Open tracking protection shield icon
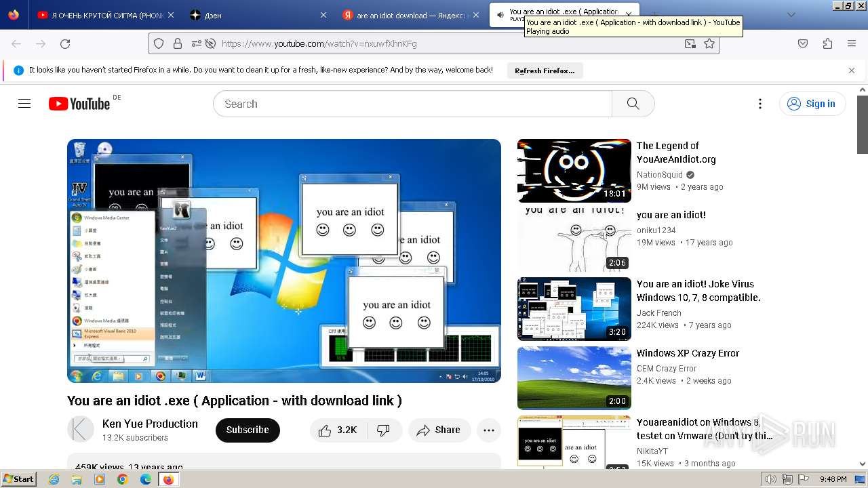 pyautogui.click(x=159, y=43)
